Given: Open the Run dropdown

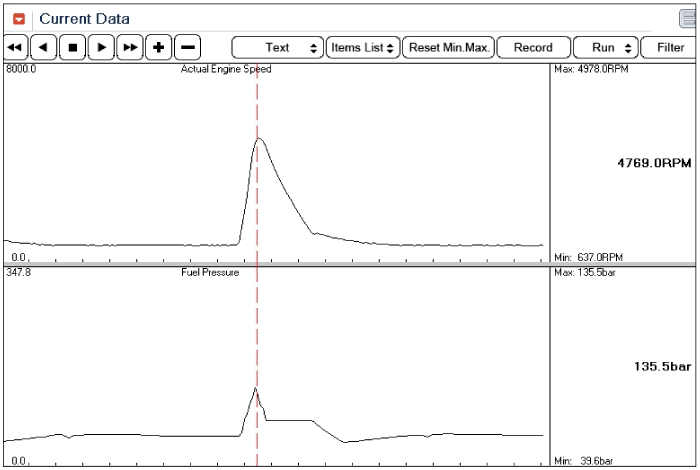Looking at the screenshot, I should tap(605, 48).
